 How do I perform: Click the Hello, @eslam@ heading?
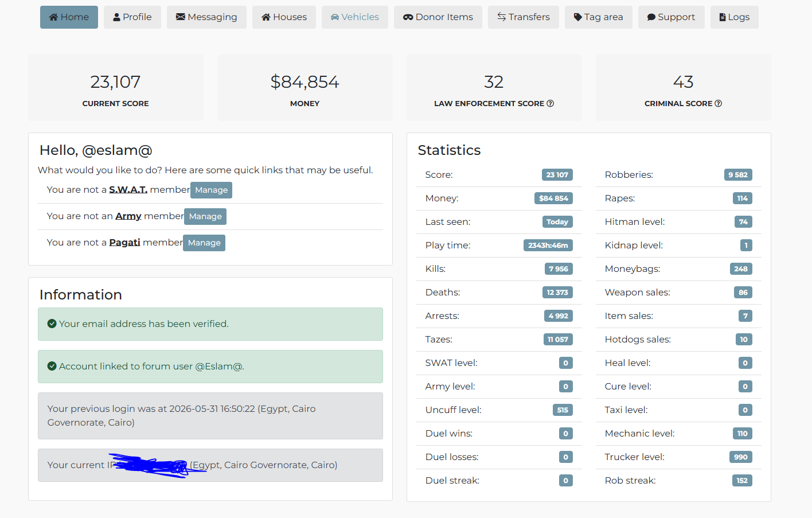[x=96, y=150]
